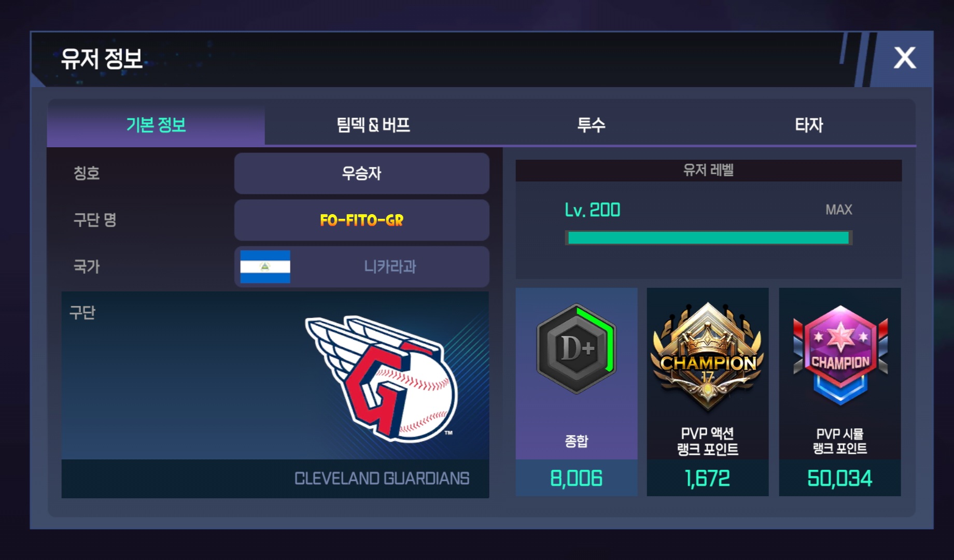Switch to the 팀덱 & 버프 tab
The image size is (954, 560).
pos(373,124)
